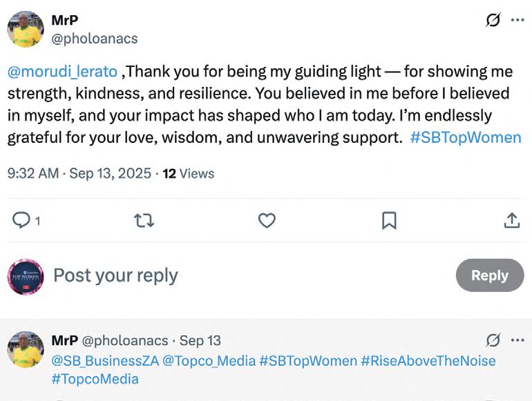
Task: Open the @SB_BusinessZA mention
Action: point(104,360)
